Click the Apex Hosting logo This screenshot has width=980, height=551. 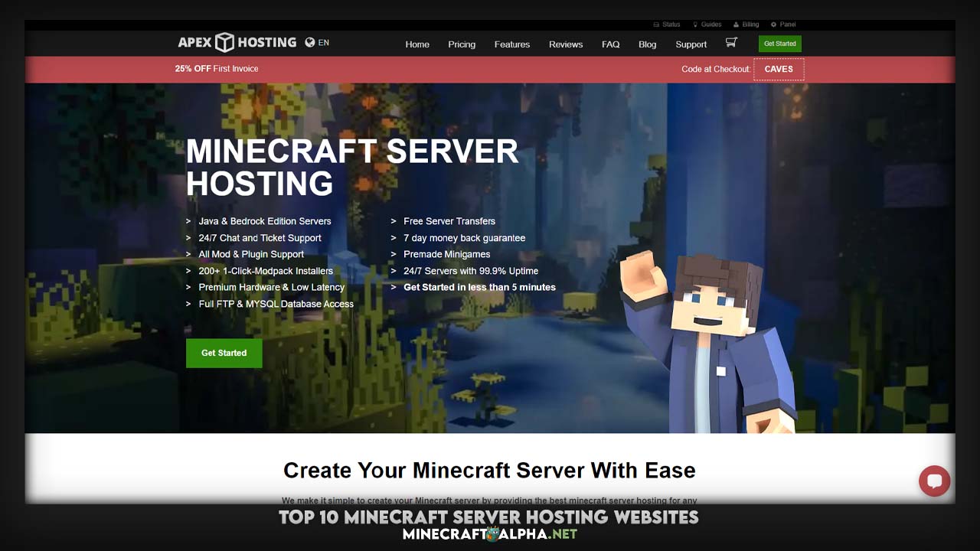pyautogui.click(x=237, y=42)
